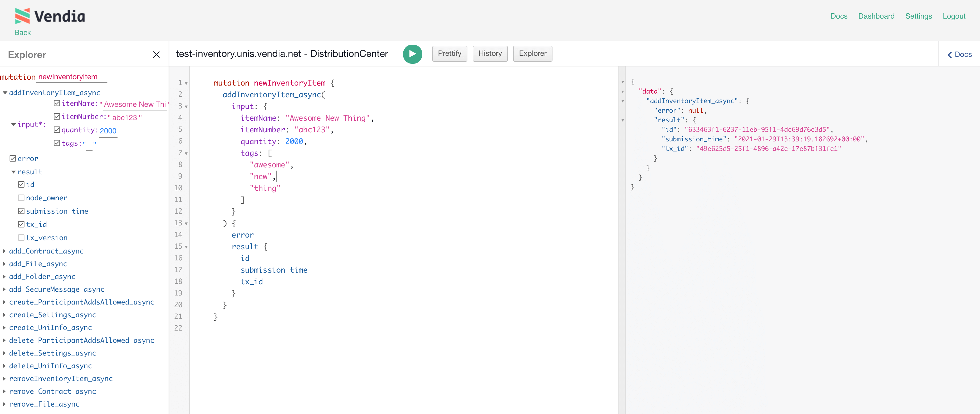
Task: Open query History
Action: 490,54
